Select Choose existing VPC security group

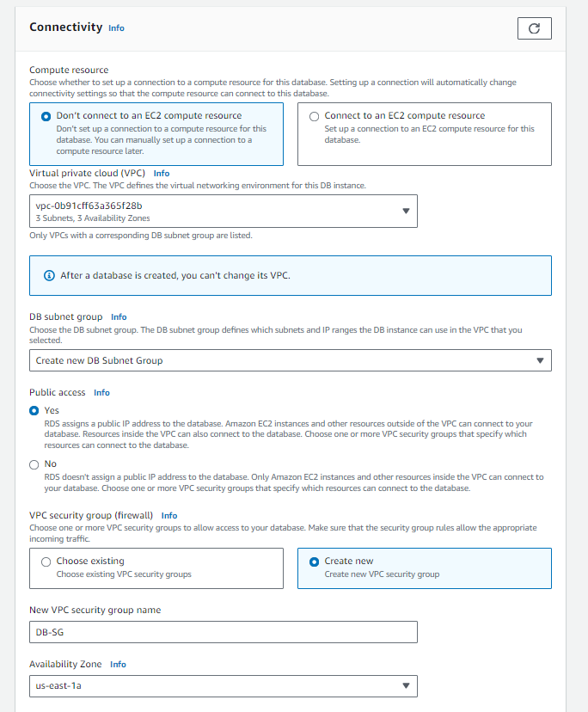46,562
